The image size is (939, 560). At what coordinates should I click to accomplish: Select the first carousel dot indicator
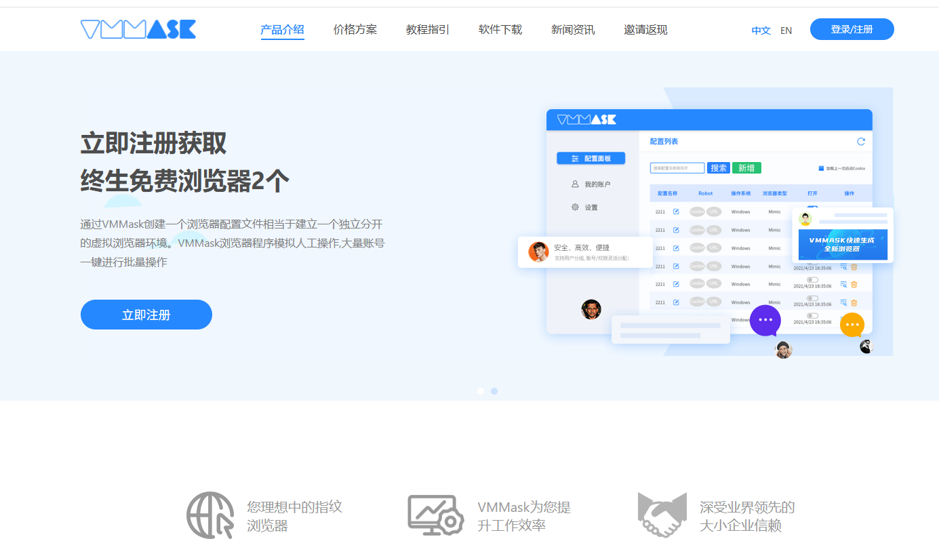[x=481, y=391]
